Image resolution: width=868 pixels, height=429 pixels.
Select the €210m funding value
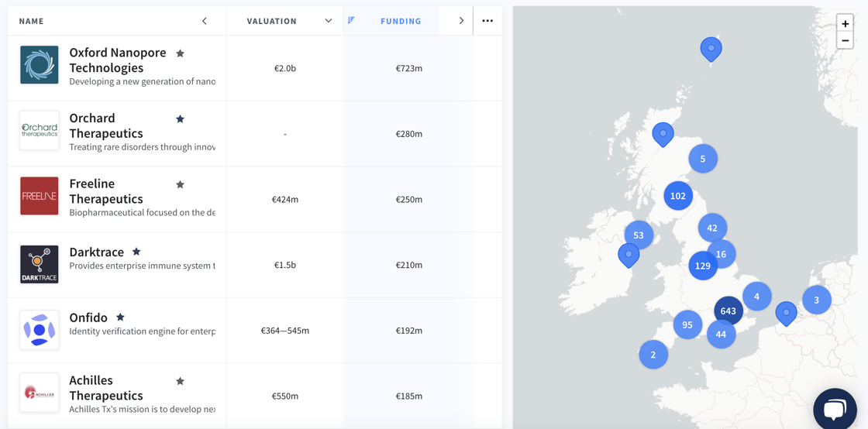(409, 265)
